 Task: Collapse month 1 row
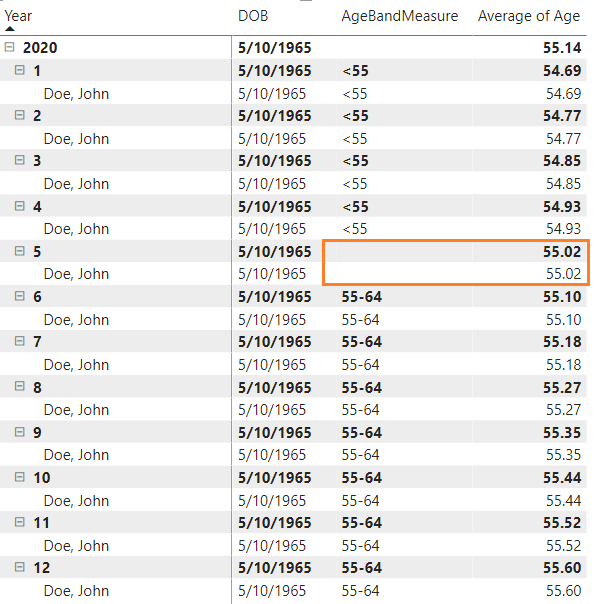20,70
